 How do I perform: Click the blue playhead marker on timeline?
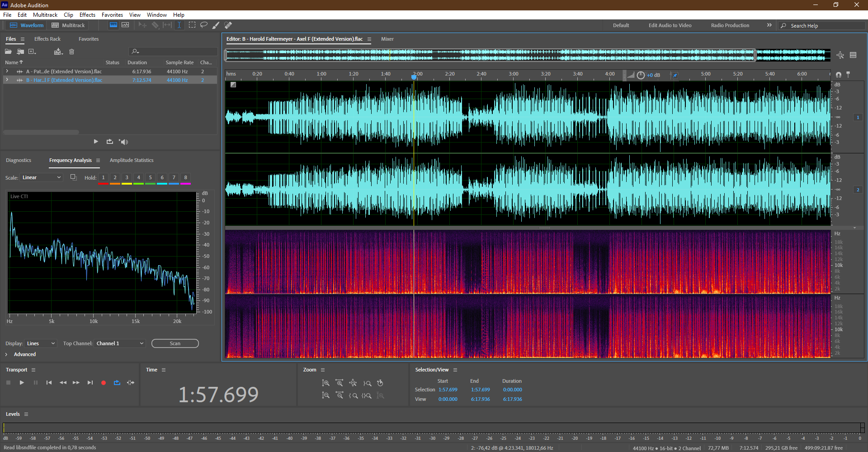[x=414, y=76]
